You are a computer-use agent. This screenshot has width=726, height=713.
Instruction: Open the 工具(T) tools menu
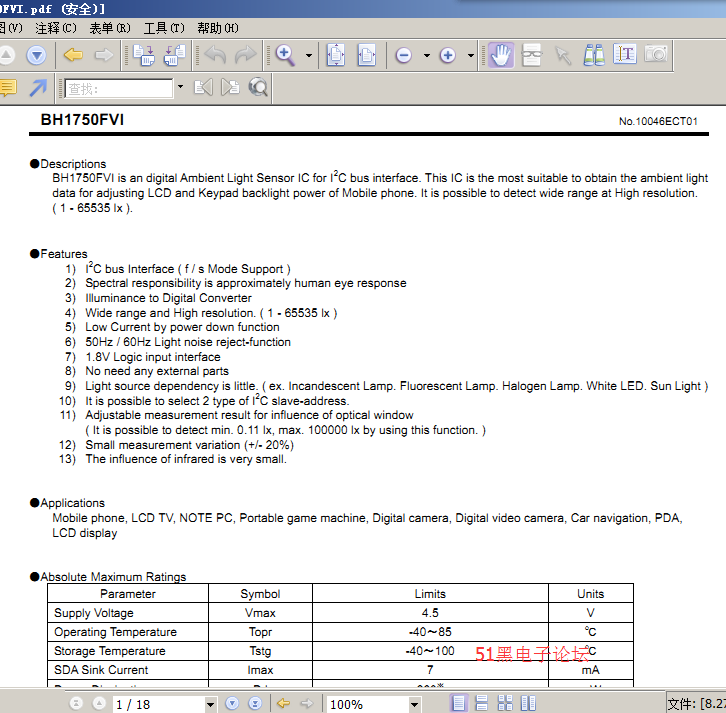(164, 28)
